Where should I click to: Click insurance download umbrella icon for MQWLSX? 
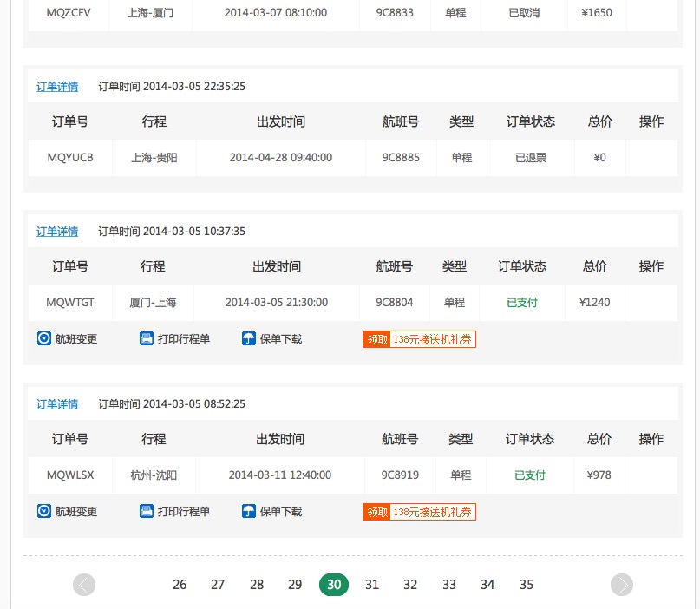click(249, 511)
